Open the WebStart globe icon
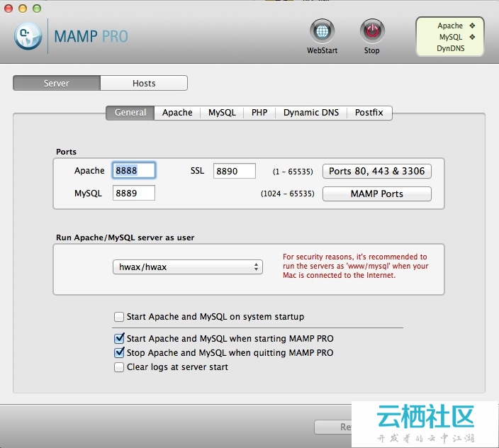 [x=322, y=31]
